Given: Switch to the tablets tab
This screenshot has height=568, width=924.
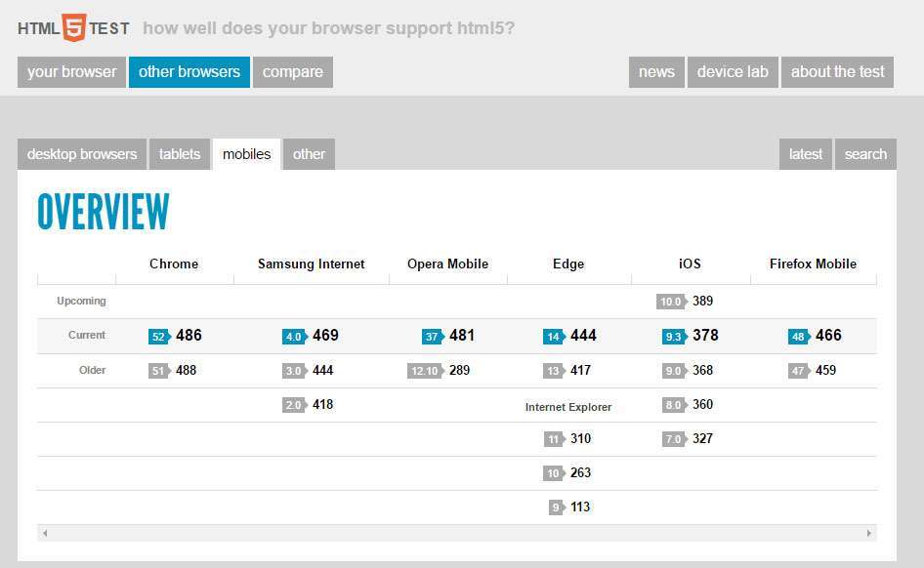Looking at the screenshot, I should click(180, 154).
